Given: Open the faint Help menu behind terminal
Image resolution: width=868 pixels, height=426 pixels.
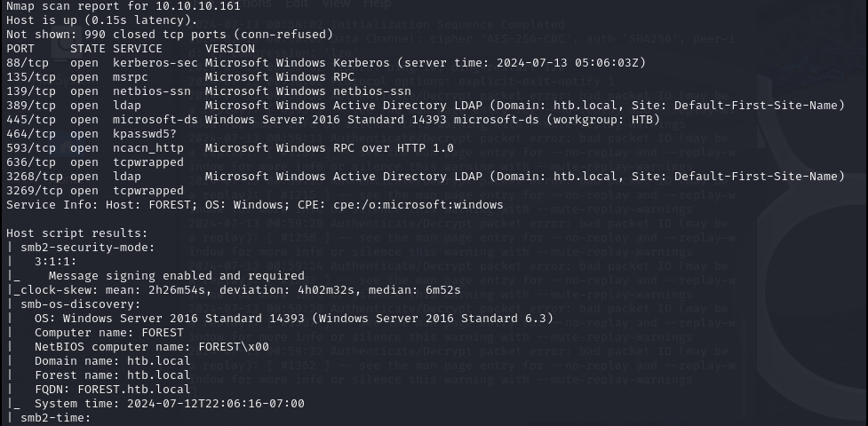Looking at the screenshot, I should coord(378,4).
